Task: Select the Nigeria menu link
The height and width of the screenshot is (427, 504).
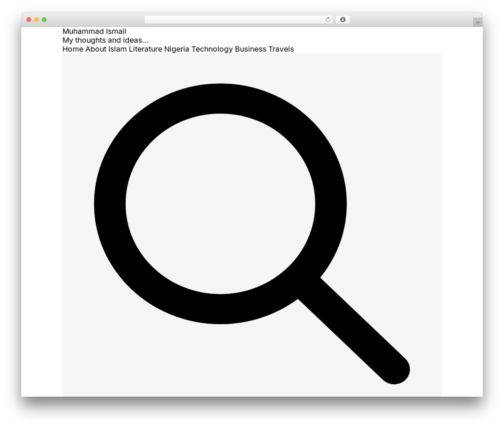Action: pyautogui.click(x=177, y=49)
